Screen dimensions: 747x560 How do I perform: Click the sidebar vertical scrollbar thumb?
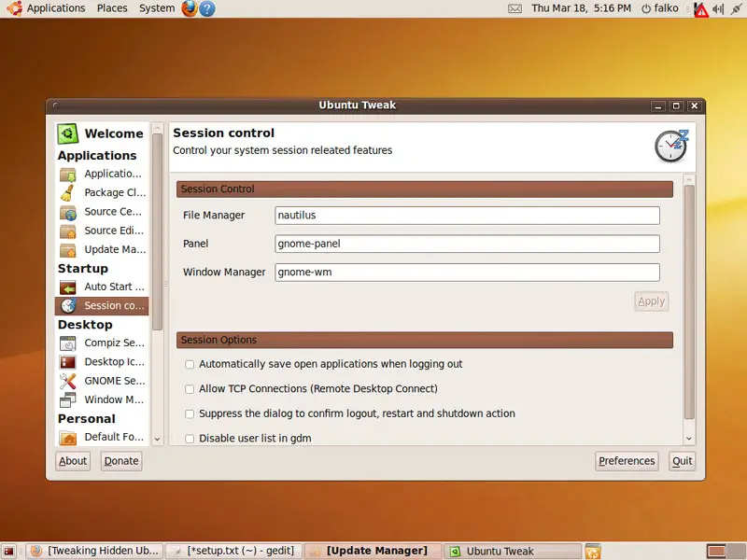point(157,231)
